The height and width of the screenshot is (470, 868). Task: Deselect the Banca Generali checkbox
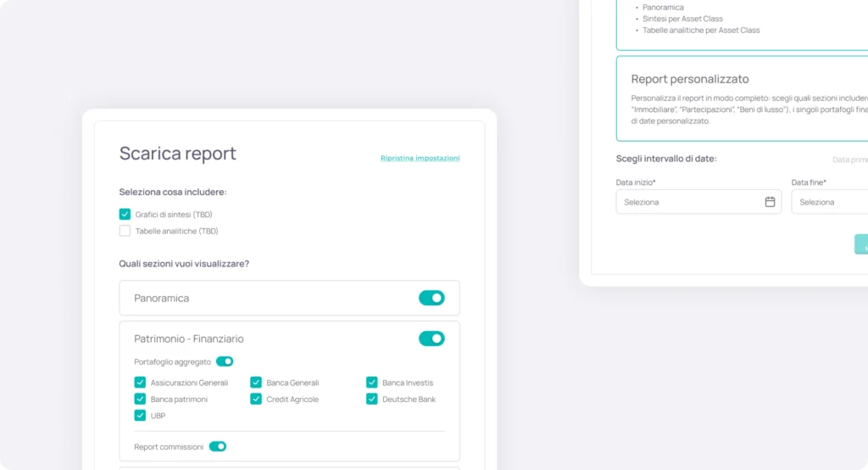(x=256, y=383)
